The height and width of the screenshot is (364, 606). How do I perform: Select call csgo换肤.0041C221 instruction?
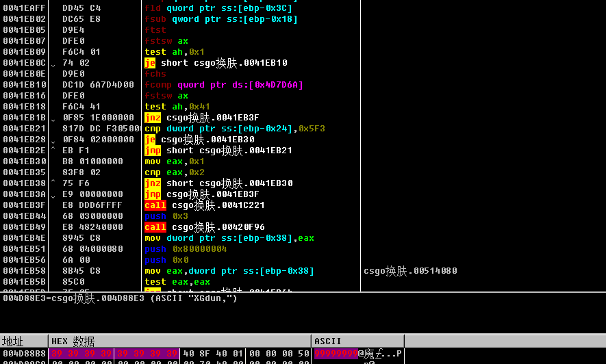[205, 205]
